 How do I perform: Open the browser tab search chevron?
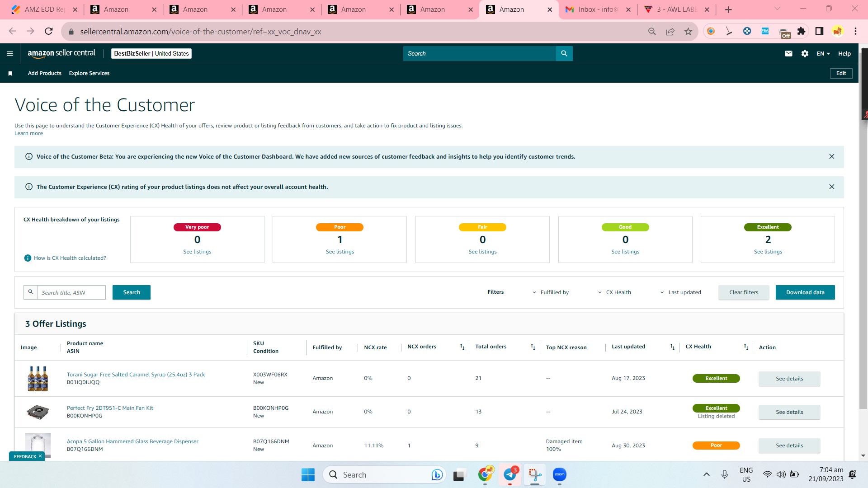coord(777,9)
